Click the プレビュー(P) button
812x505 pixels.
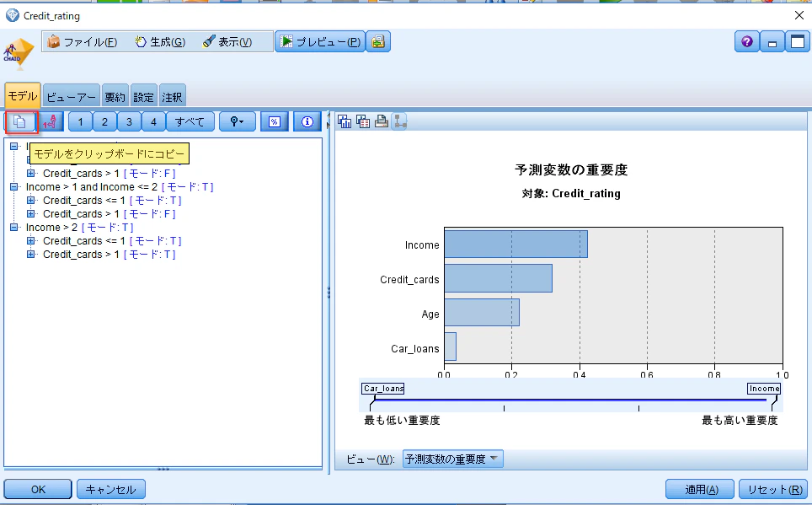320,41
